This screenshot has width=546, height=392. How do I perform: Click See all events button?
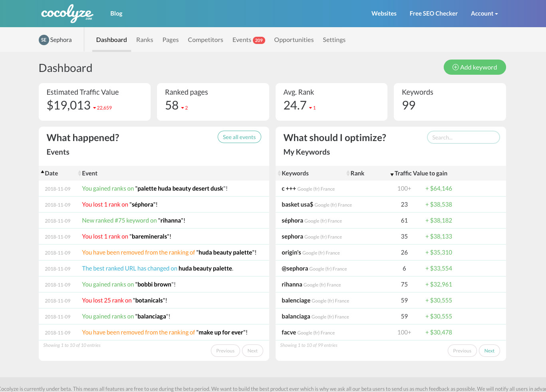coord(239,137)
